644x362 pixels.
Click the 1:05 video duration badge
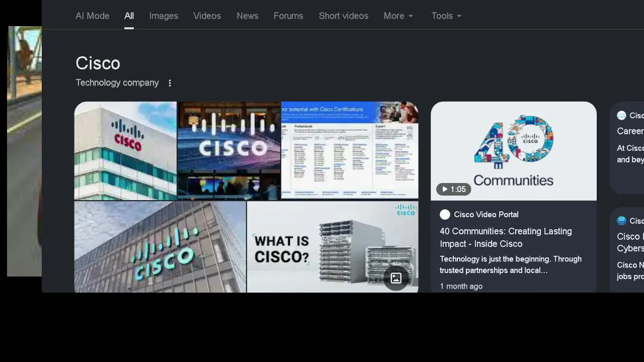(454, 190)
